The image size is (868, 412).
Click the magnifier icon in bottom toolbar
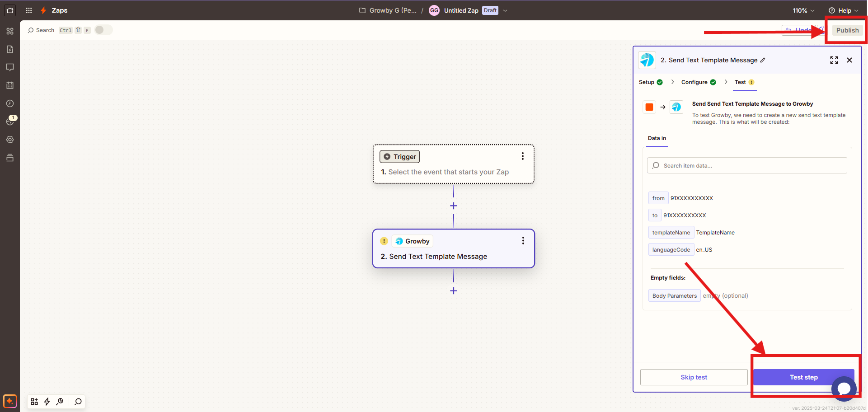pyautogui.click(x=78, y=402)
